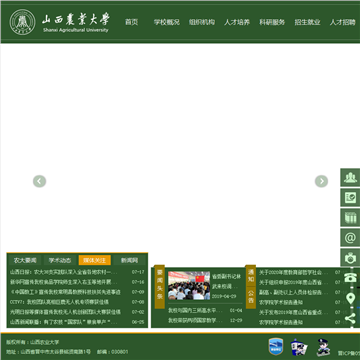This screenshot has width=360, height=360.
Task: Open the @ email sidebar icon
Action: (x=350, y=237)
